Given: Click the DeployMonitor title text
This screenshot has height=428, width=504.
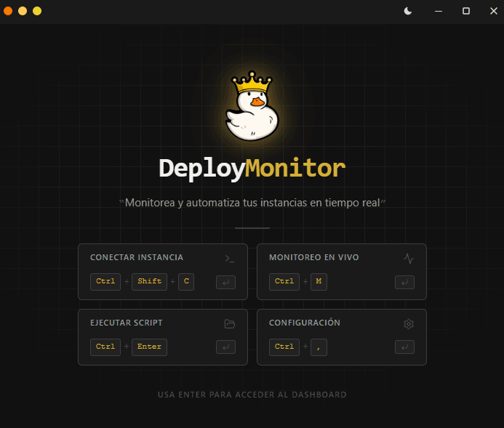Looking at the screenshot, I should [252, 169].
